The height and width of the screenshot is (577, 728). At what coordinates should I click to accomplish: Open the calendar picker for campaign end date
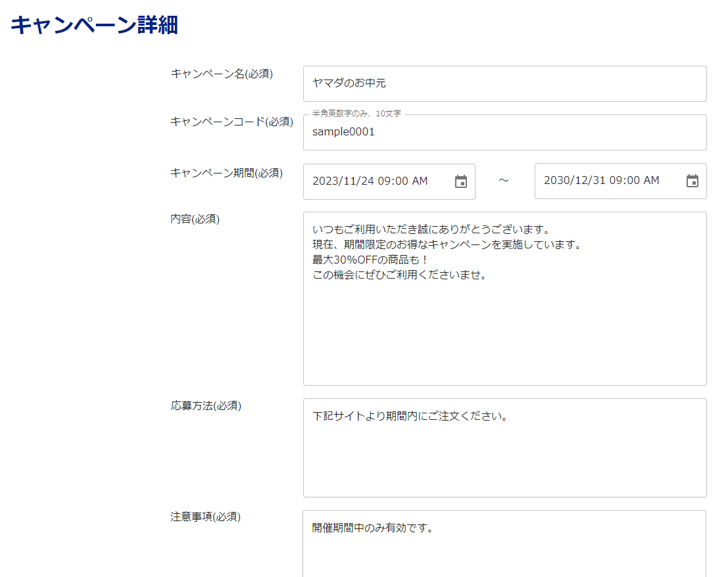click(692, 181)
